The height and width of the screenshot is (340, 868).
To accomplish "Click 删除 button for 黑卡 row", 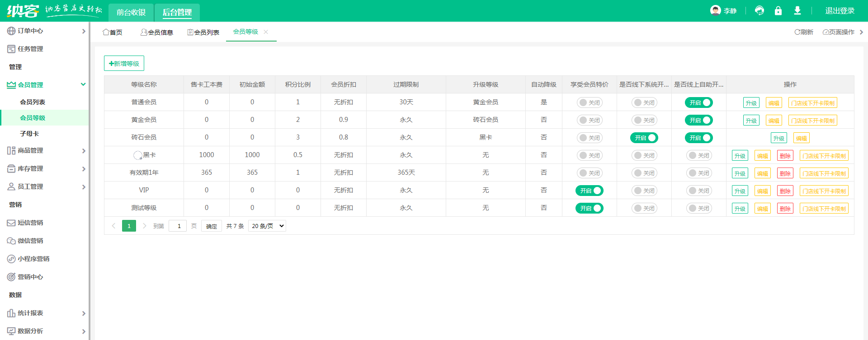I will tap(785, 156).
